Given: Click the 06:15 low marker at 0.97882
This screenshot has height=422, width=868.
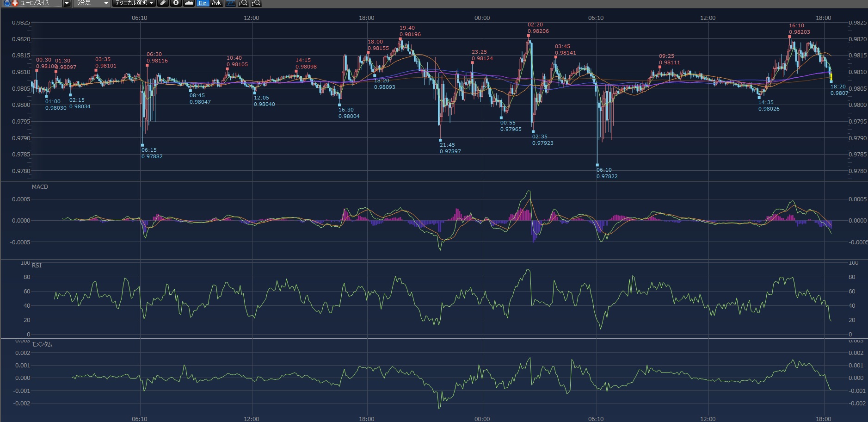Looking at the screenshot, I should pos(142,145).
